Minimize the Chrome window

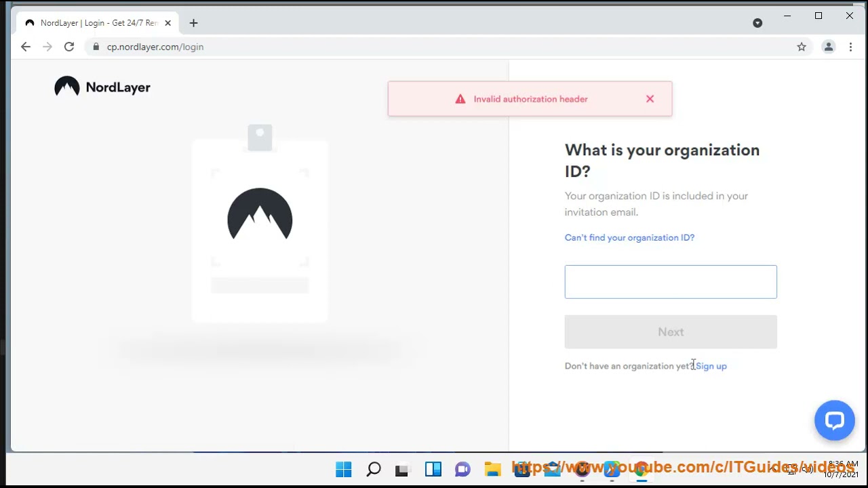pyautogui.click(x=787, y=16)
